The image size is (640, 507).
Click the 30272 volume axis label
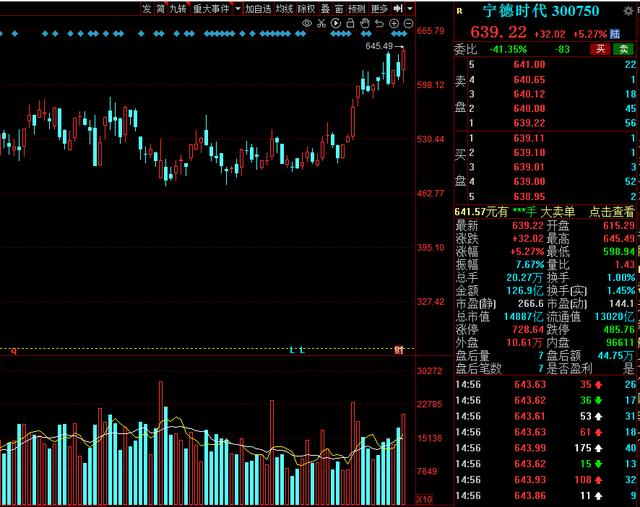tap(429, 371)
